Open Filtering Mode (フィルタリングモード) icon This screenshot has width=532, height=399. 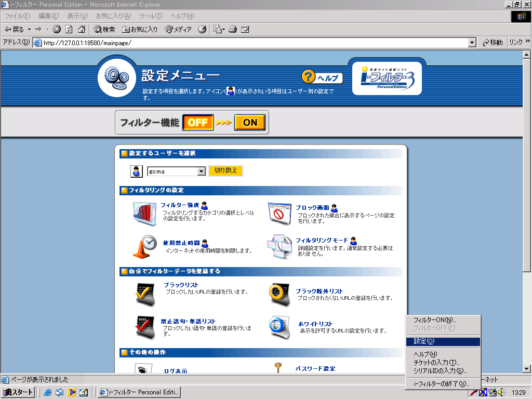(x=280, y=248)
